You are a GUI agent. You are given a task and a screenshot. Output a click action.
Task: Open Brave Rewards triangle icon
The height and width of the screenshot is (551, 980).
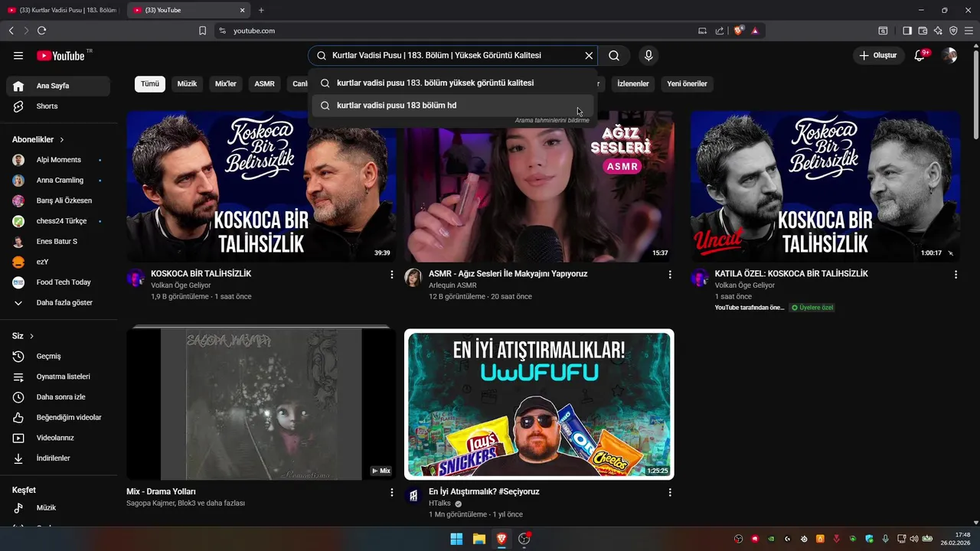click(755, 31)
